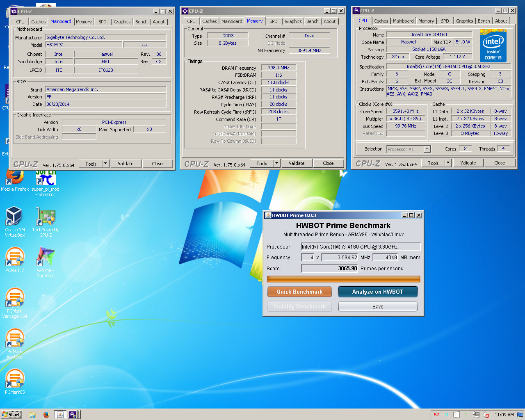Click Save in HWBOT Prime

click(x=378, y=306)
